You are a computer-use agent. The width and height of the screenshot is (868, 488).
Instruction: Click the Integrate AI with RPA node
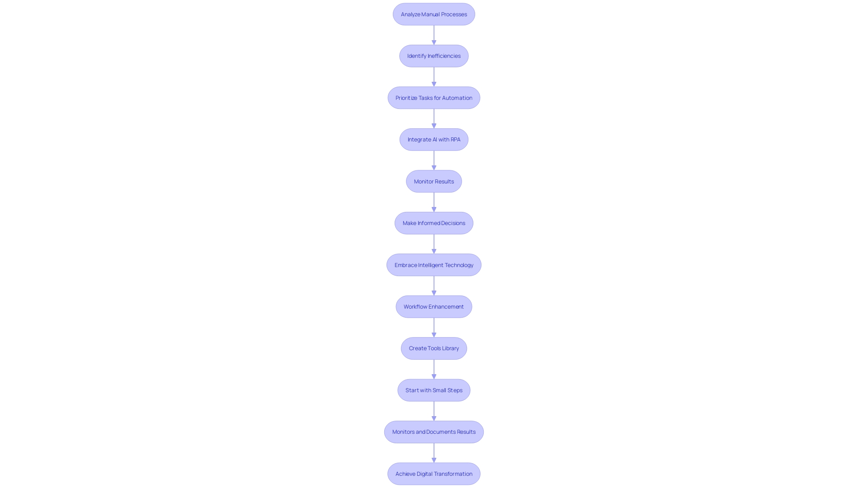pyautogui.click(x=434, y=139)
